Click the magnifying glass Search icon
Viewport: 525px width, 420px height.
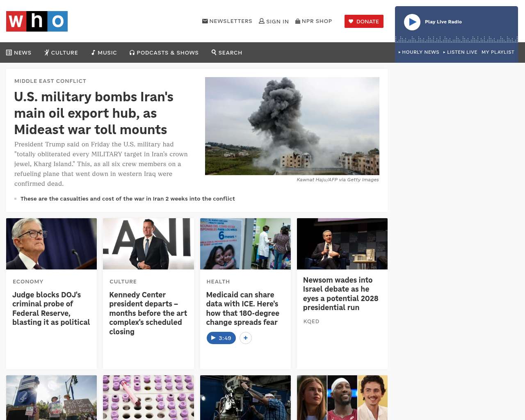tap(214, 52)
